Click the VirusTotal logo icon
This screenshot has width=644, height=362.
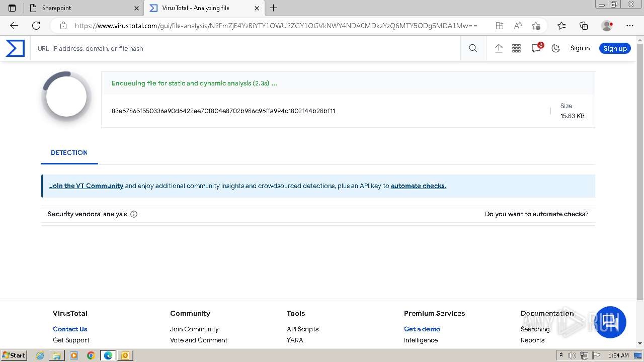(x=15, y=48)
